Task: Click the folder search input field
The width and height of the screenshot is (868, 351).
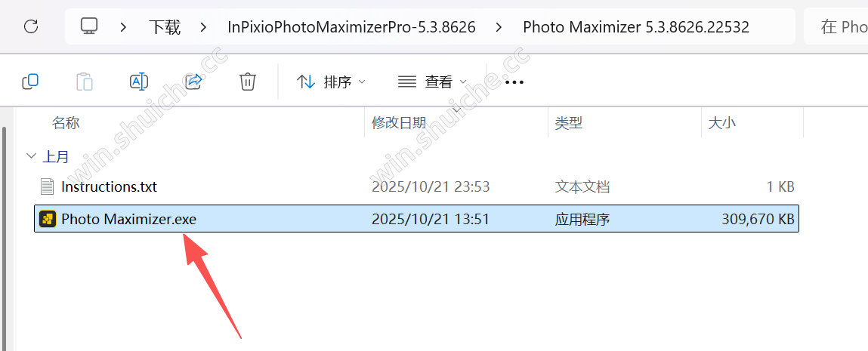Action: pos(836,26)
